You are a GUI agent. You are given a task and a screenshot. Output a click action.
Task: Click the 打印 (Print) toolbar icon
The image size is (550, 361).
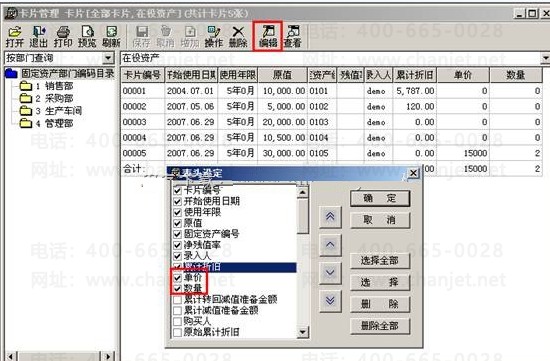[63, 36]
